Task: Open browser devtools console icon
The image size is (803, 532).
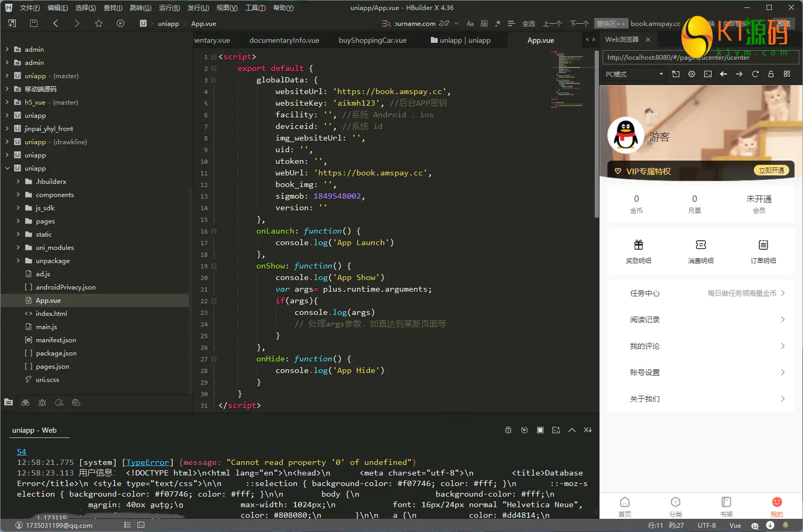Action: pyautogui.click(x=707, y=74)
